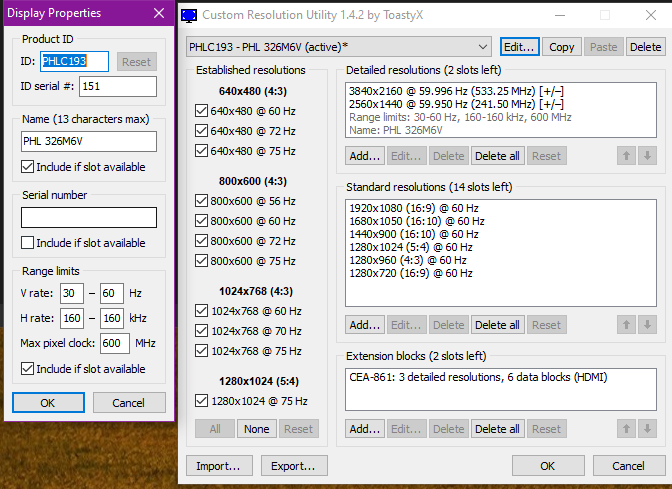The image size is (672, 489).
Task: Click Delete all under Standard resolutions
Action: [497, 325]
